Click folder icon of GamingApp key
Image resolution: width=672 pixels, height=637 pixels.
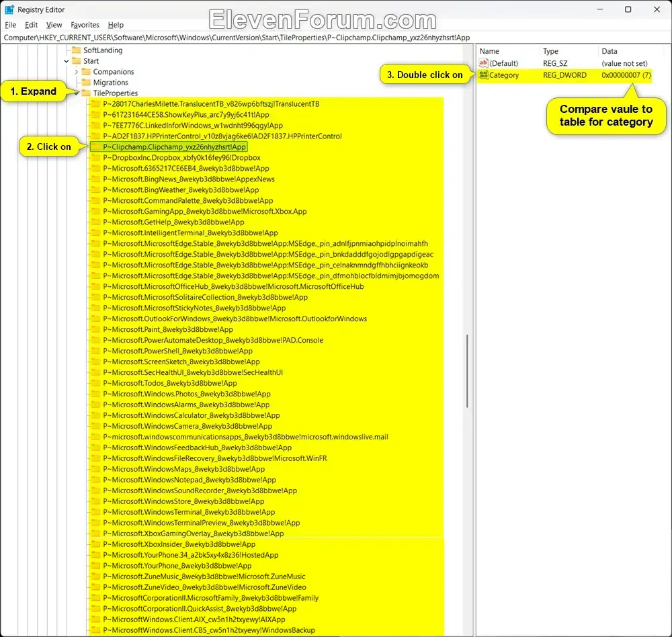click(95, 211)
